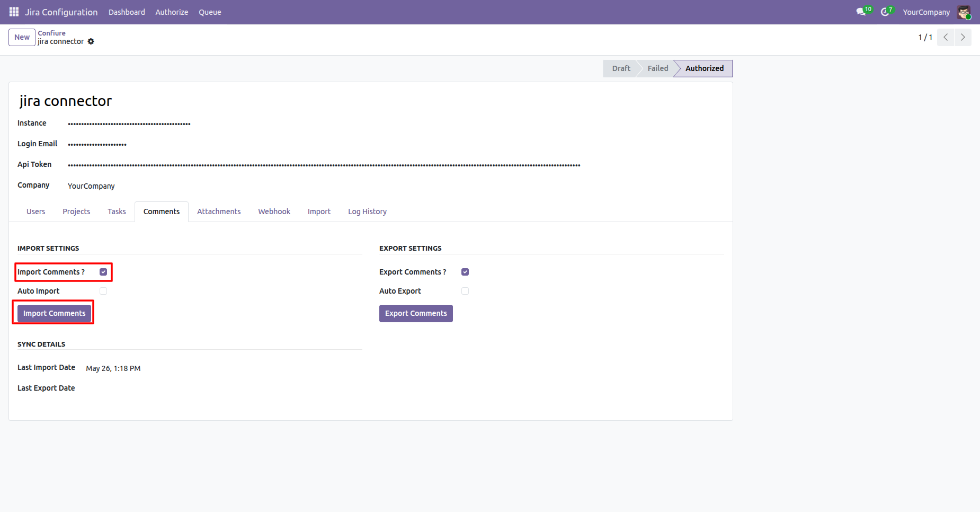Switch to the Webhook tab
Screen dimensions: 980x512
(274, 211)
